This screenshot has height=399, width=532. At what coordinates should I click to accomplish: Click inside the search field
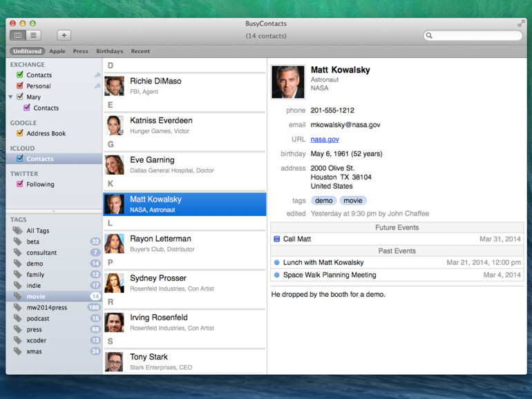tap(473, 36)
